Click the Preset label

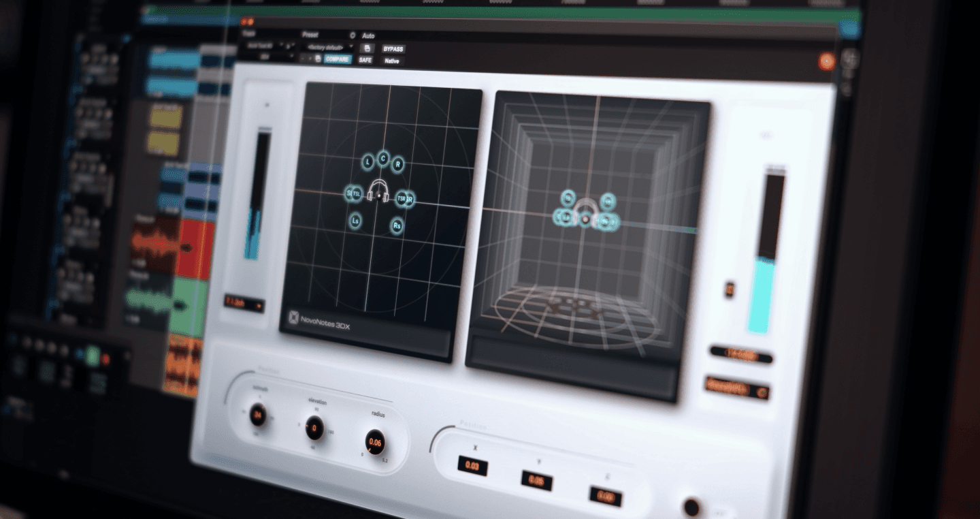(311, 34)
